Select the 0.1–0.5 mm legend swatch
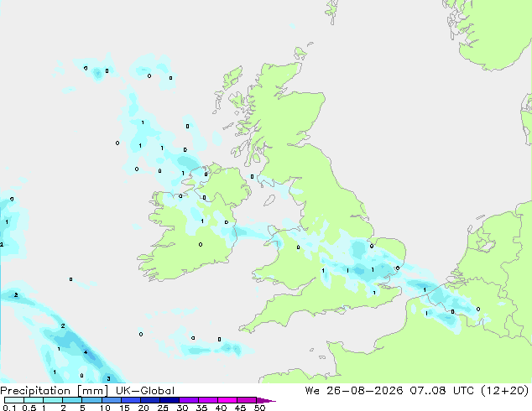The image size is (532, 411). 14,400
